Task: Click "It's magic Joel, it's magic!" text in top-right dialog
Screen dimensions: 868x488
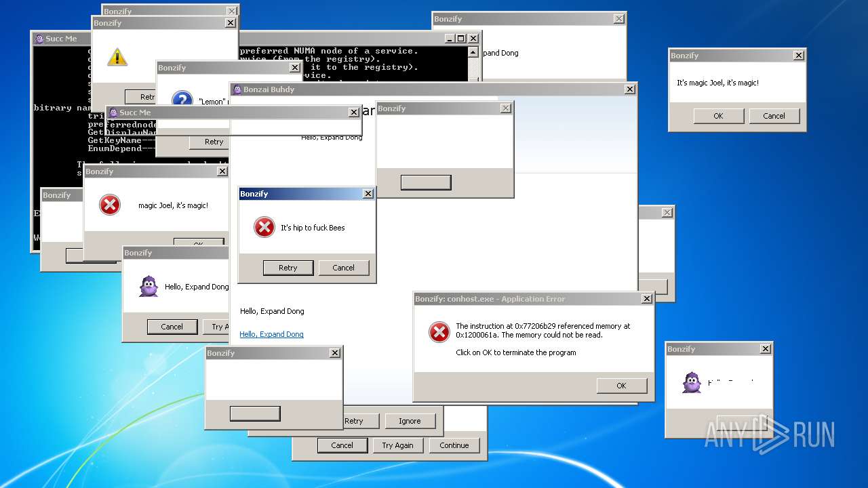Action: click(717, 83)
